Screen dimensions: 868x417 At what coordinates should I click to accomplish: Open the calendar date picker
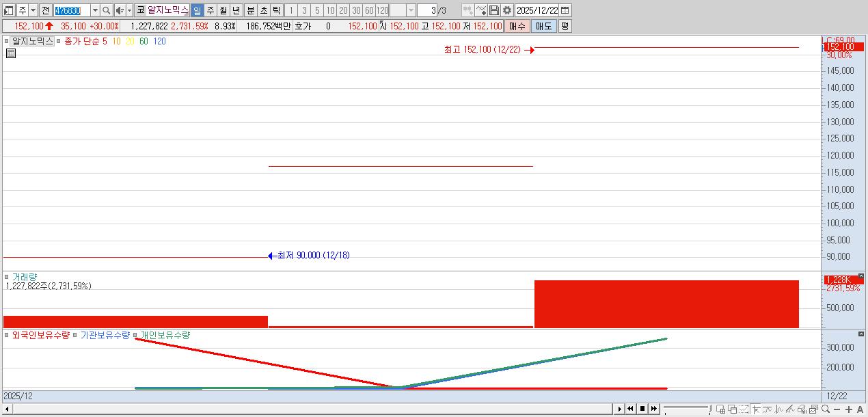pyautogui.click(x=565, y=10)
